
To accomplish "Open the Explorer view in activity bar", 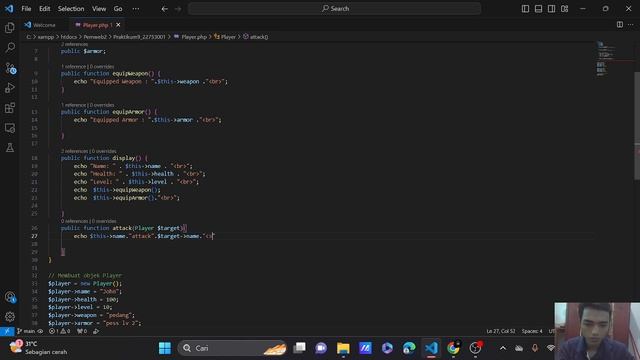I will 10,28.
